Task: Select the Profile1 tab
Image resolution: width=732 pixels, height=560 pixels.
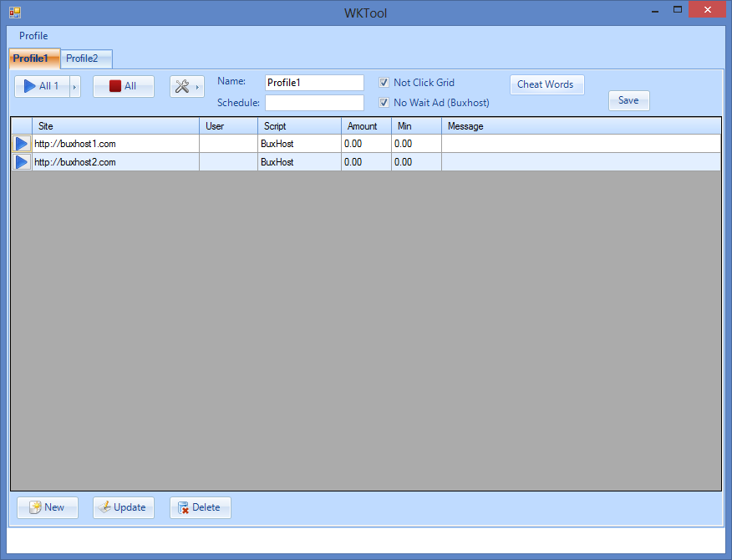Action: pyautogui.click(x=34, y=59)
